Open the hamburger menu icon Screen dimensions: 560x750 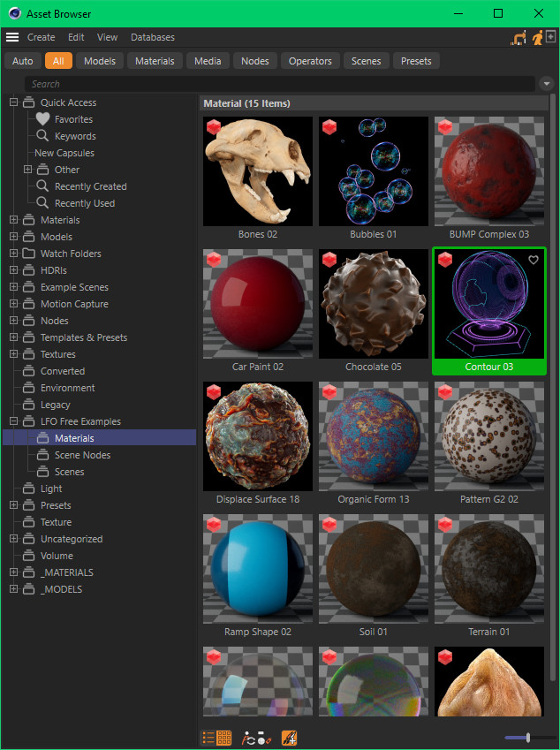[12, 37]
